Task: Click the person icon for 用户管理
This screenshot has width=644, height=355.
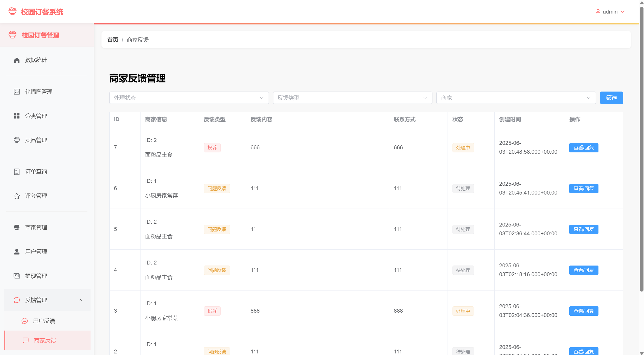Action: tap(17, 252)
